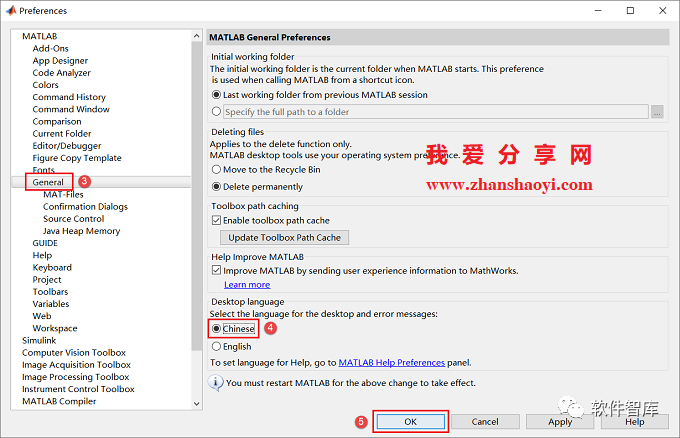
Task: Close the Preferences window
Action: 662,10
